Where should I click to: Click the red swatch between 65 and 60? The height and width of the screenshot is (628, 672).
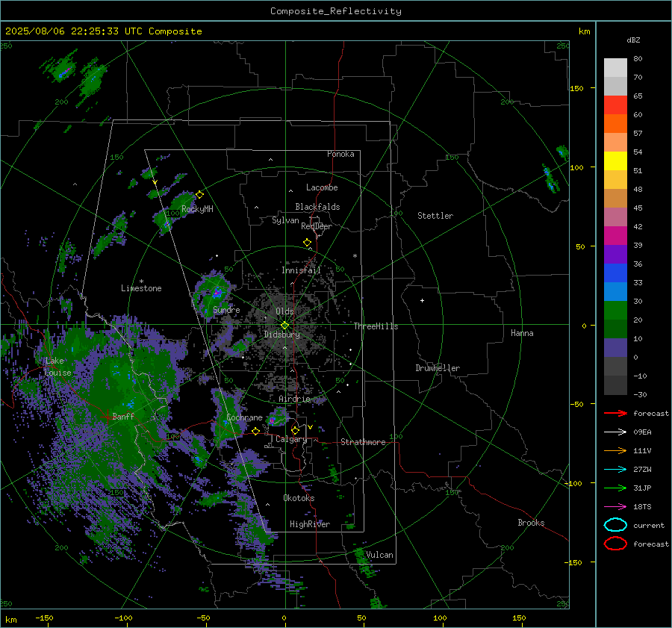[x=615, y=105]
